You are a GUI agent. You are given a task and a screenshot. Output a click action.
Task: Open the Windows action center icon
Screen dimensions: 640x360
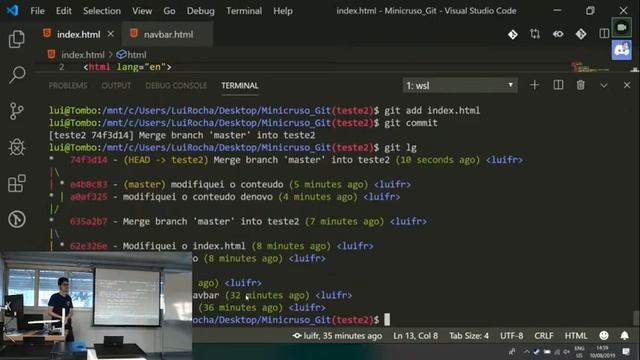pos(626,351)
